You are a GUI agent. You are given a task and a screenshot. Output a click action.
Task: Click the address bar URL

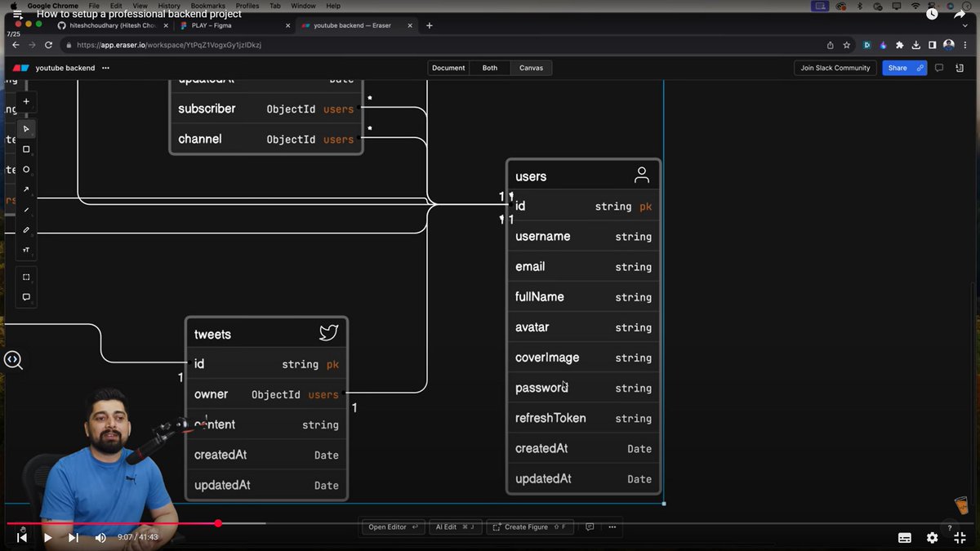[x=169, y=45]
